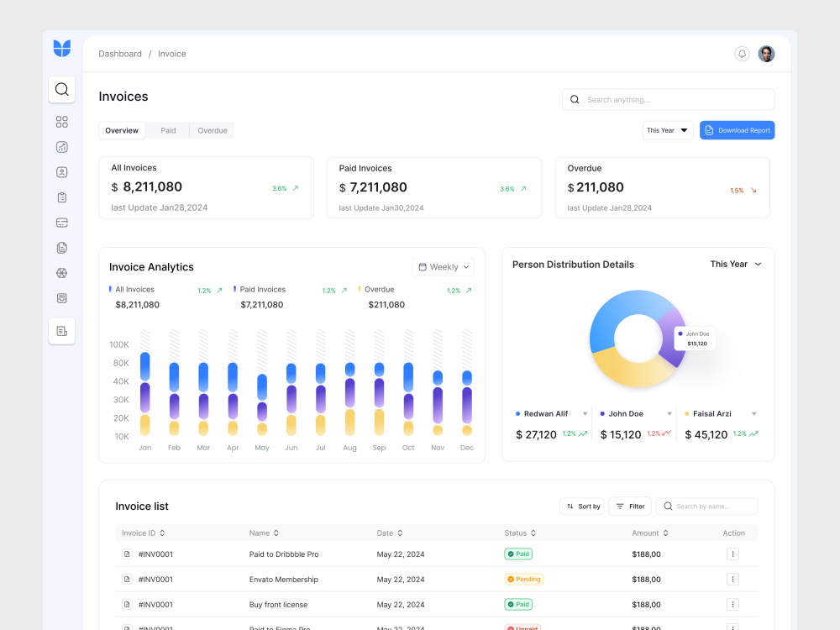This screenshot has width=840, height=630.
Task: Open three-dot action menu for Buy front license
Action: (732, 604)
